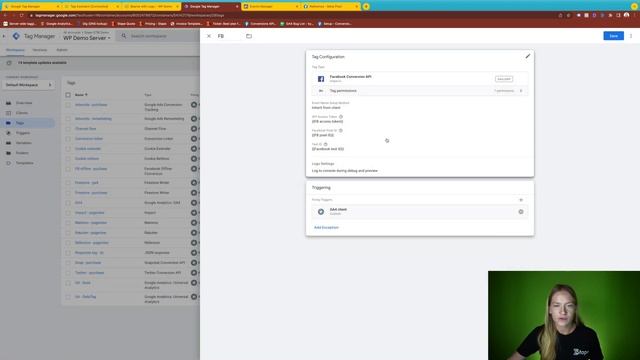
Task: Click the Facebook logo in Tag Type
Action: [x=321, y=79]
